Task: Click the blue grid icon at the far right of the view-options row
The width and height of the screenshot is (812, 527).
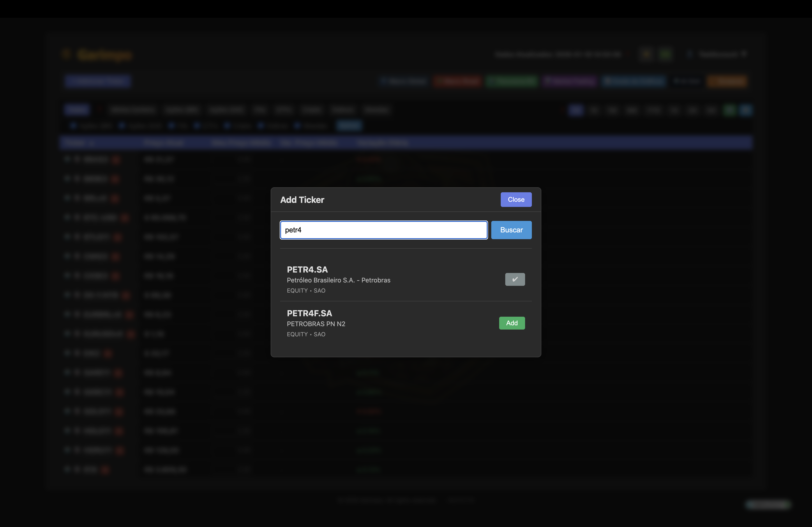Action: (x=746, y=110)
